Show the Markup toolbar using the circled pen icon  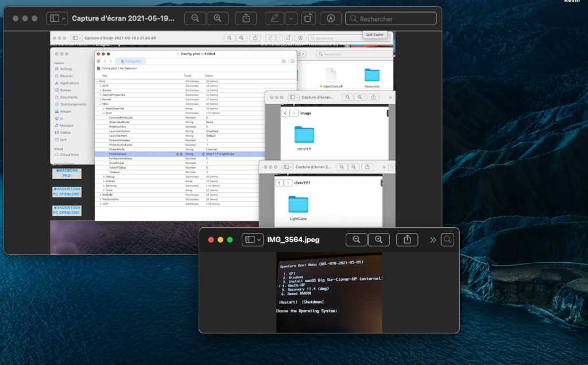pyautogui.click(x=330, y=18)
